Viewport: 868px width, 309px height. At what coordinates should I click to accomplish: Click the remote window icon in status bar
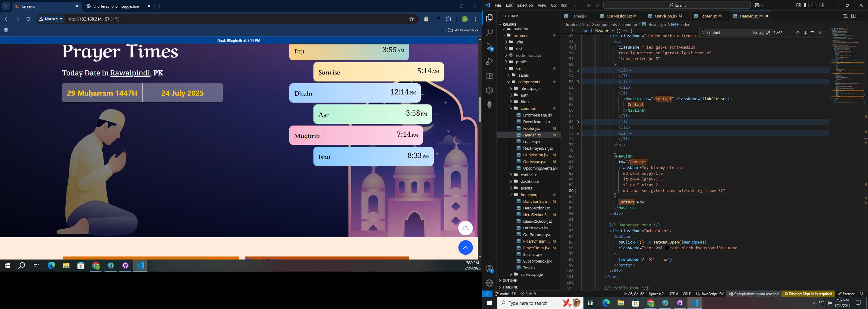[x=487, y=294]
